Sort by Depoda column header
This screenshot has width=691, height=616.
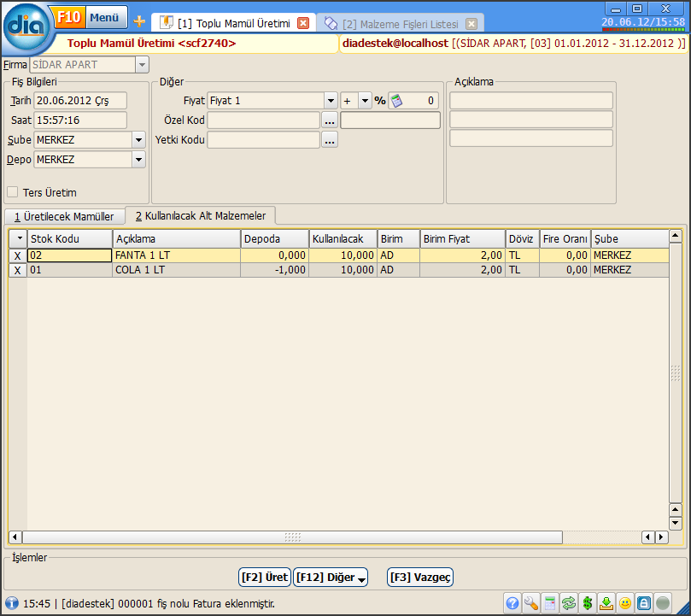point(274,239)
